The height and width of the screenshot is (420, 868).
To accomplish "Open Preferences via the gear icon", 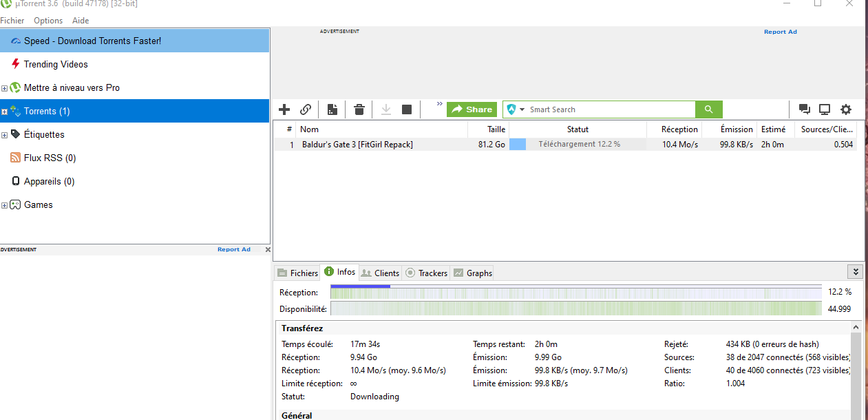I will pos(846,109).
